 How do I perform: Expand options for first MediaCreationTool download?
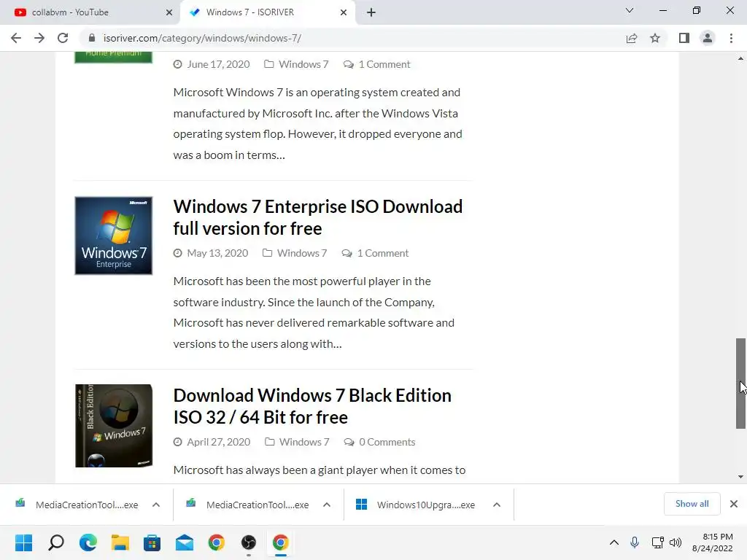click(156, 505)
